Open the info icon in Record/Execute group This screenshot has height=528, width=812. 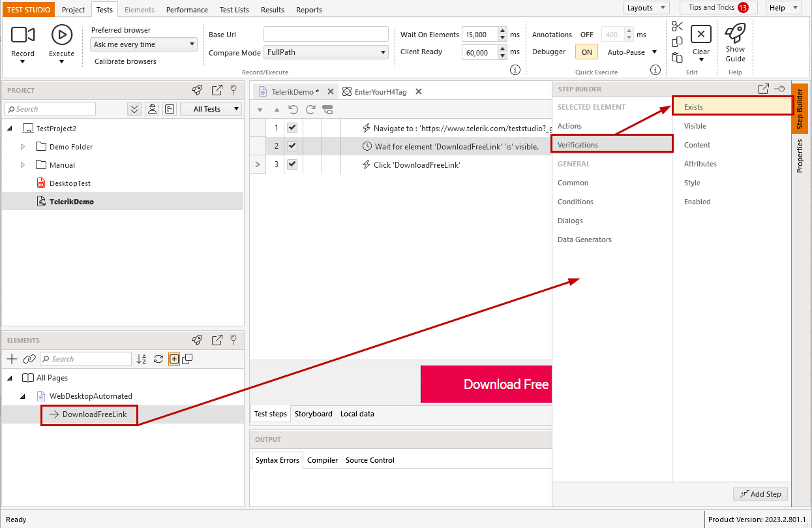tap(515, 70)
